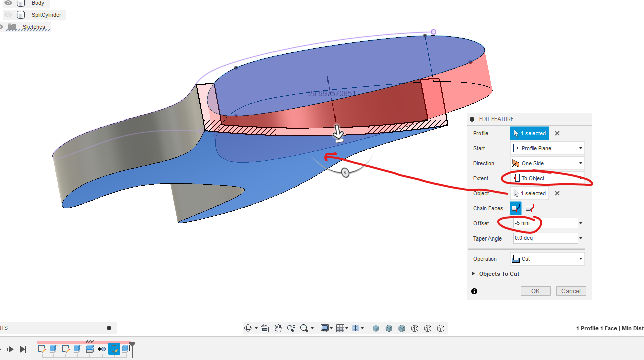This screenshot has height=360, width=644.
Task: Open the Direction 'One Side' dropdown
Action: pyautogui.click(x=547, y=163)
